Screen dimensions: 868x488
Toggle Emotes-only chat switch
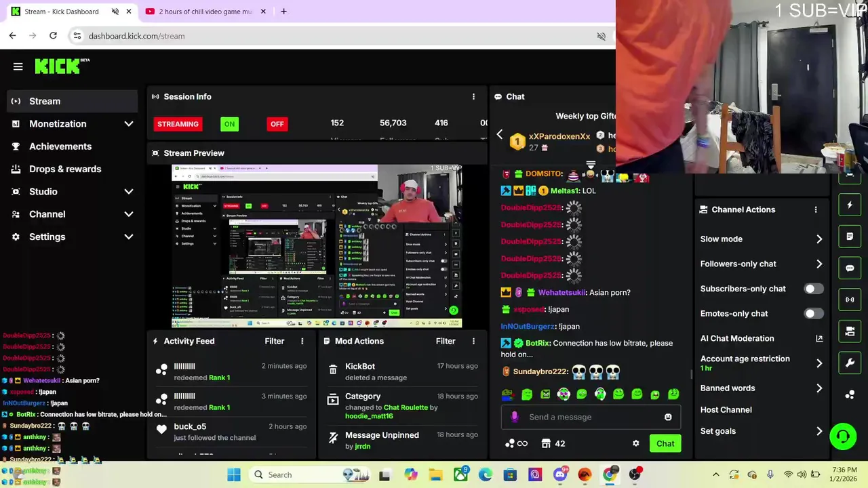click(x=813, y=314)
